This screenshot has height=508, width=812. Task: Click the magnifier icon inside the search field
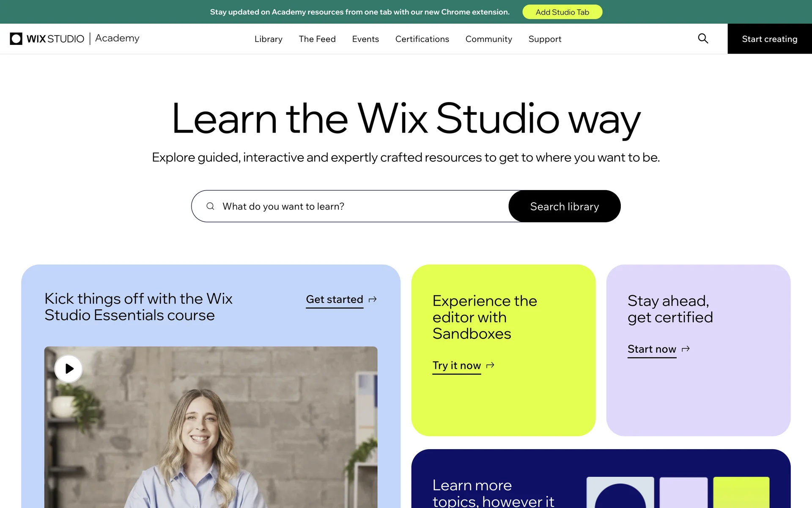pyautogui.click(x=210, y=206)
